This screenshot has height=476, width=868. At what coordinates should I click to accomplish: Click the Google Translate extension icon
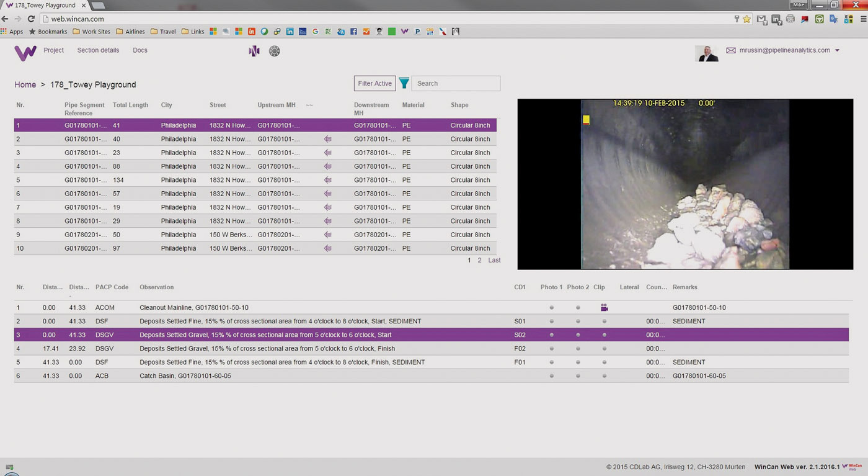coord(834,19)
